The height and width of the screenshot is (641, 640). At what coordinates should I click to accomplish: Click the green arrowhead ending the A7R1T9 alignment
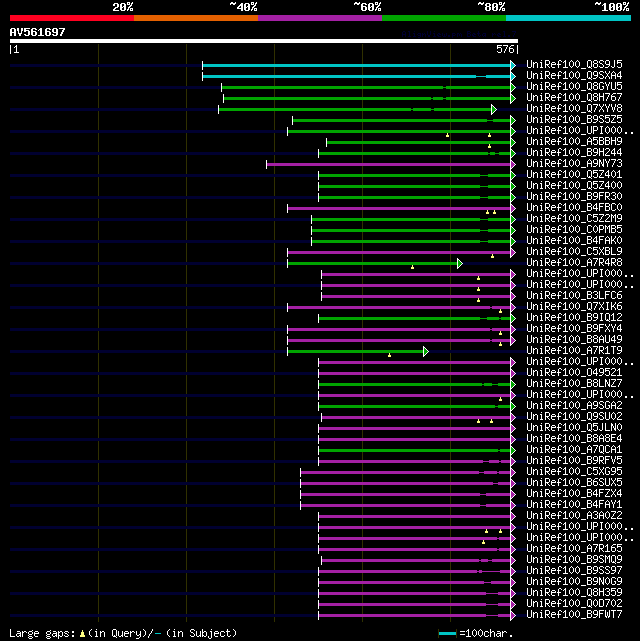[x=426, y=352]
